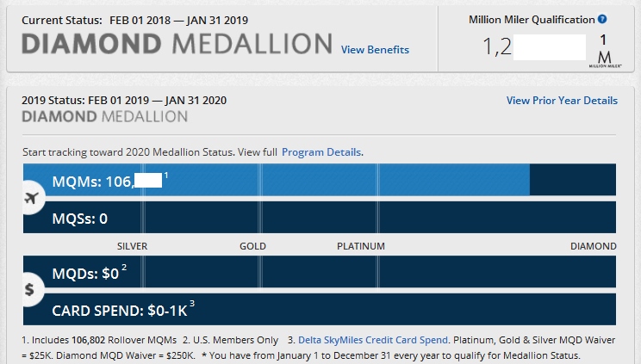Click the Million Miler Qualification help icon
The width and height of the screenshot is (641, 364).
[602, 19]
